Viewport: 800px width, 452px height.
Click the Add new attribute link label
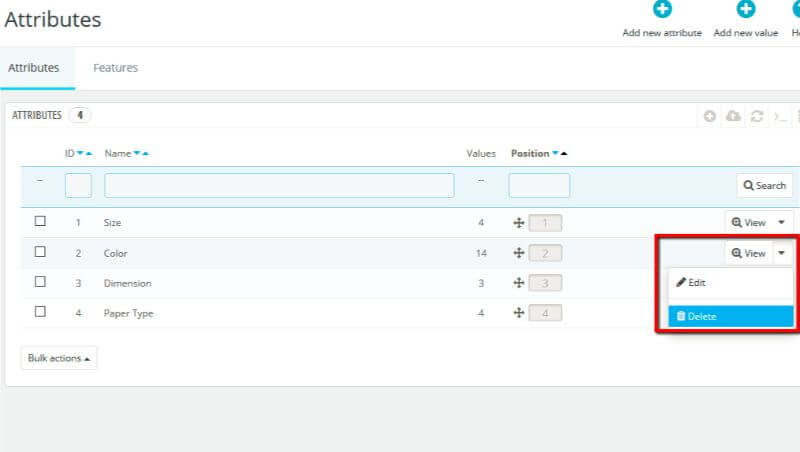(662, 33)
